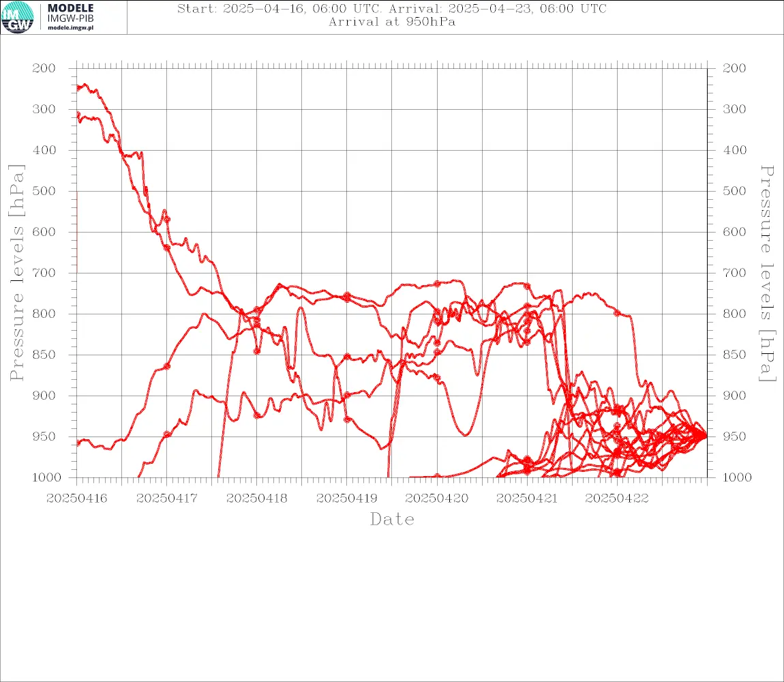Click the left "Pressure levels [hPa]" axis title
The width and height of the screenshot is (784, 682).
16,273
